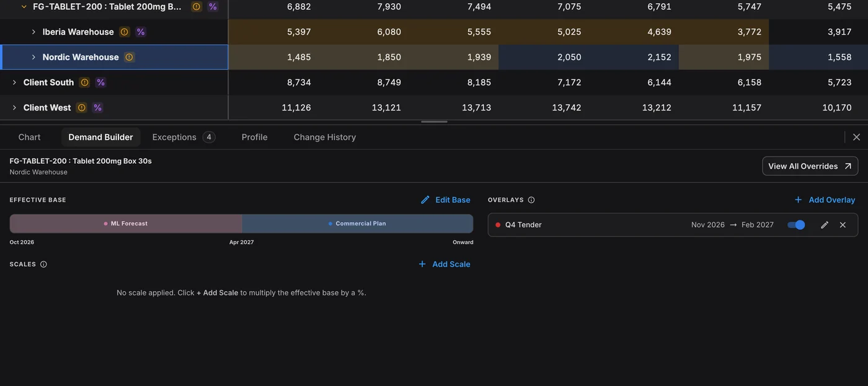Screen dimensions: 868x386
Task: Click the Q4 Tender overlay name
Action: pos(523,225)
